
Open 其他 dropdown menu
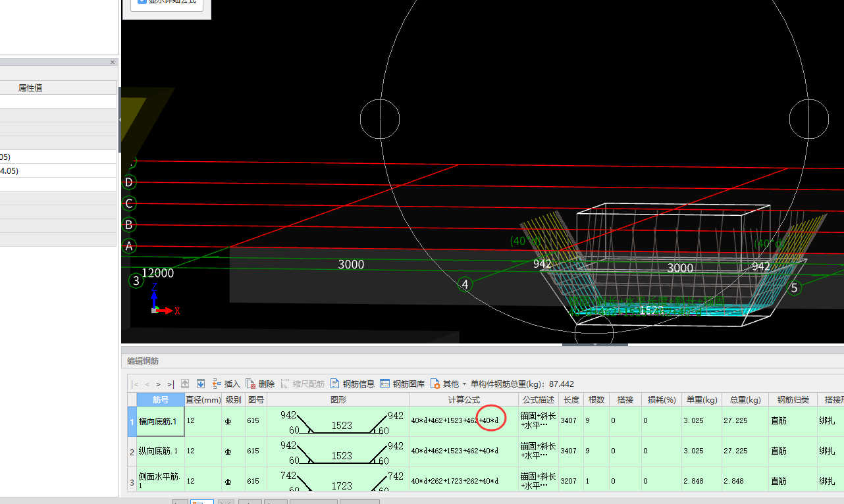pos(448,384)
